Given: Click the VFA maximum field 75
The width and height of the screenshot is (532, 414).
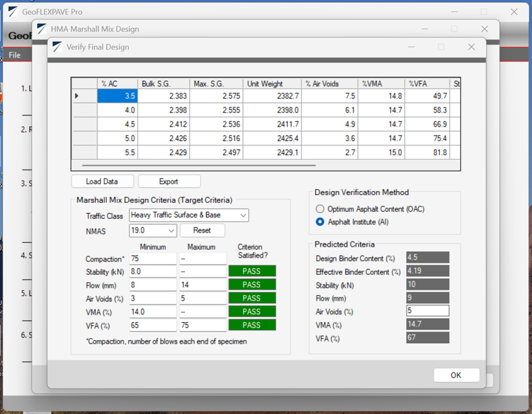Looking at the screenshot, I should click(203, 325).
